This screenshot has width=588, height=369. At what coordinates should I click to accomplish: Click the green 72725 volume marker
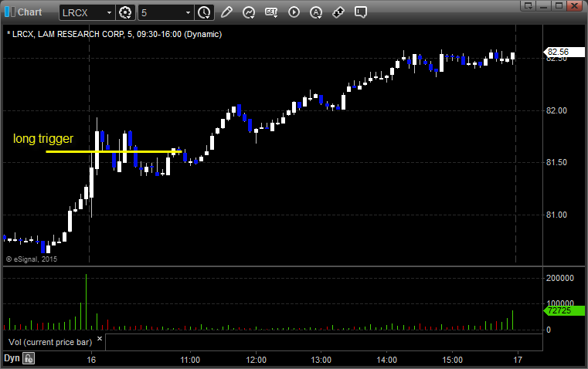tap(564, 310)
